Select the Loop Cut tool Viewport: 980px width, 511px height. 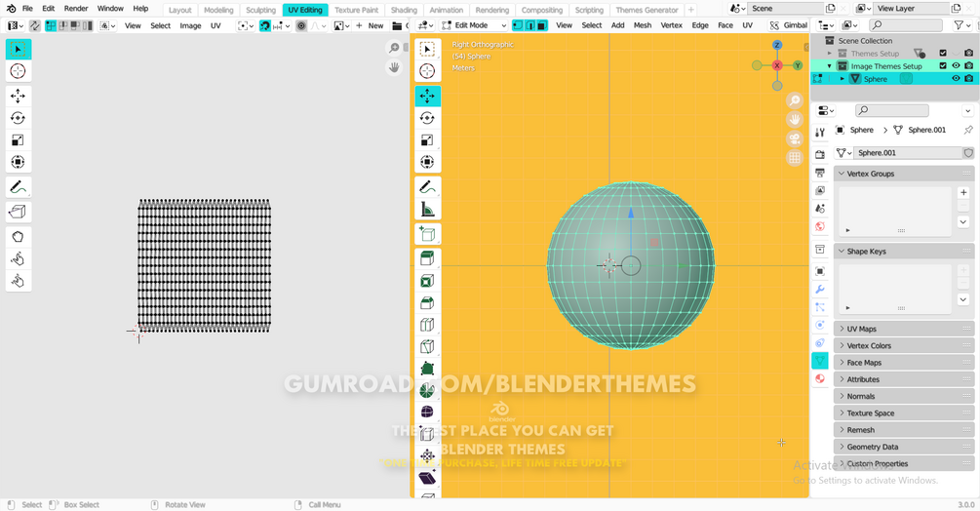(427, 325)
